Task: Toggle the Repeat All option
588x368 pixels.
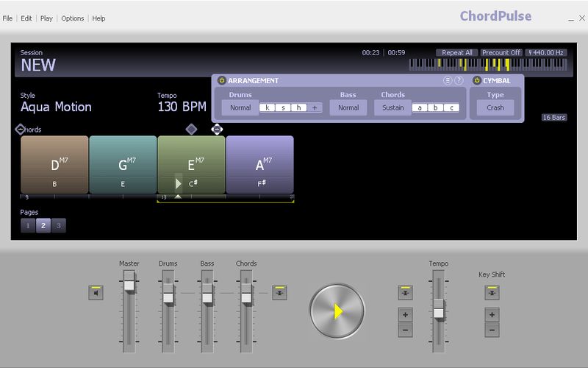Action: 457,53
